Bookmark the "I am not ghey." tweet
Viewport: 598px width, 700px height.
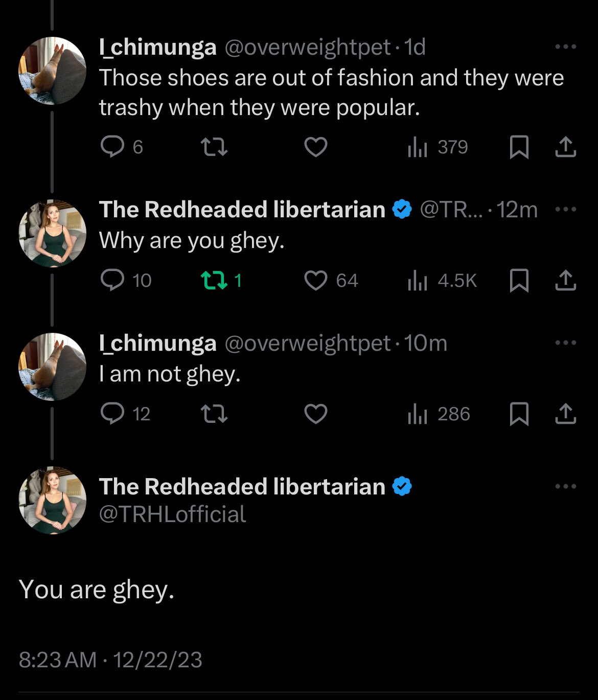[519, 414]
